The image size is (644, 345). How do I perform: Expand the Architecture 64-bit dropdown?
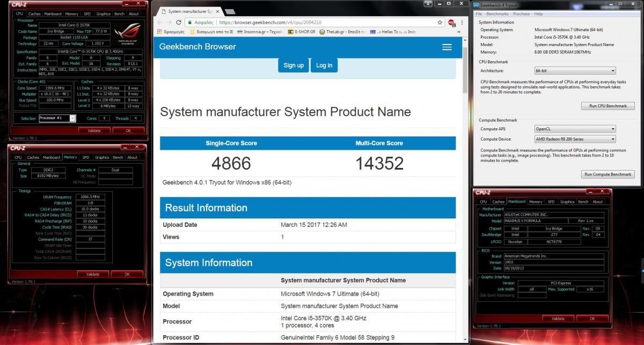pos(575,71)
